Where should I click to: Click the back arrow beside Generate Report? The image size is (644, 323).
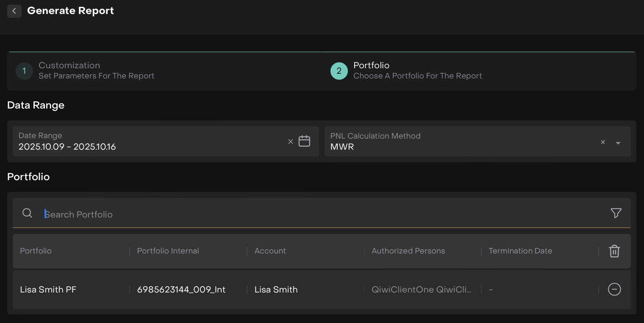coord(14,11)
